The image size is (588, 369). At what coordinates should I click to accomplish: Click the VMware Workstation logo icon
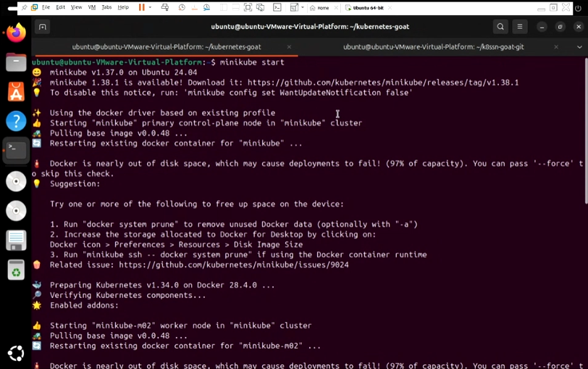(34, 7)
